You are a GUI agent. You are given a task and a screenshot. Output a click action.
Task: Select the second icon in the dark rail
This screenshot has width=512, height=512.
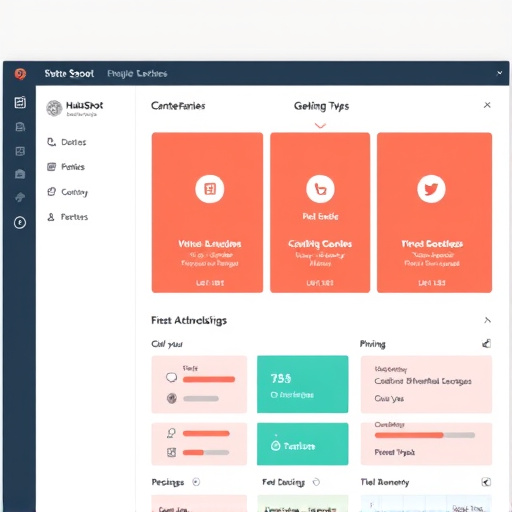click(x=20, y=127)
